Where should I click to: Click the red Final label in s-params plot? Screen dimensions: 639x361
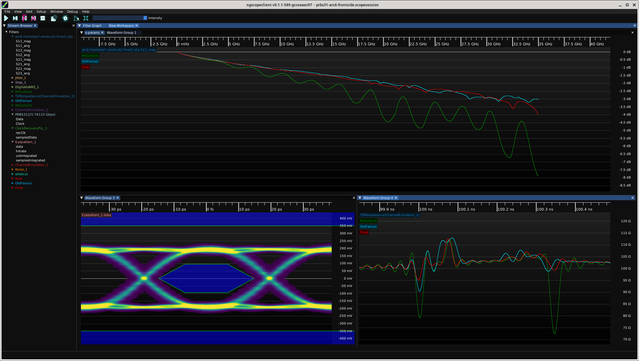click(x=85, y=67)
